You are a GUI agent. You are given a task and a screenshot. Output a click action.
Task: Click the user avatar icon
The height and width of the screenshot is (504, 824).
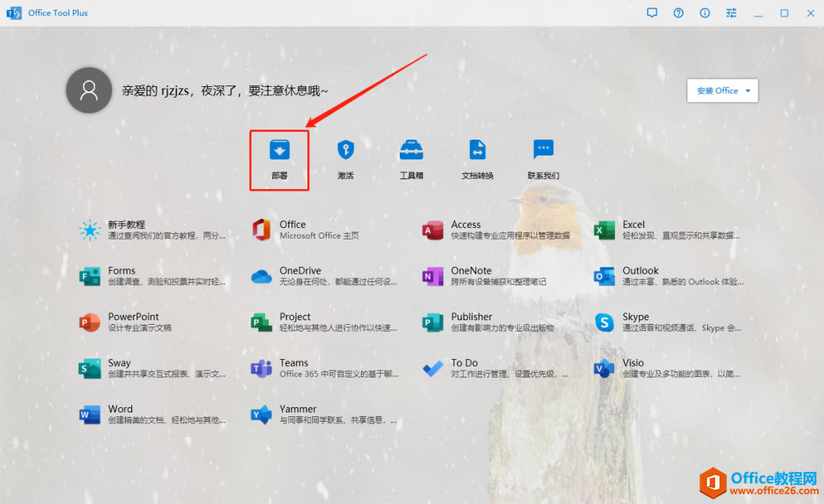click(89, 90)
